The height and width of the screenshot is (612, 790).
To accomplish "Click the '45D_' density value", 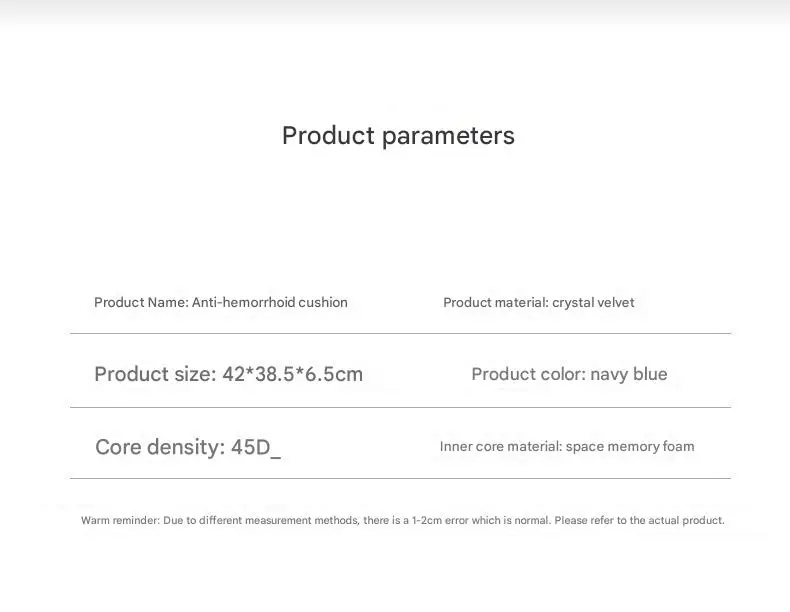I will [256, 447].
